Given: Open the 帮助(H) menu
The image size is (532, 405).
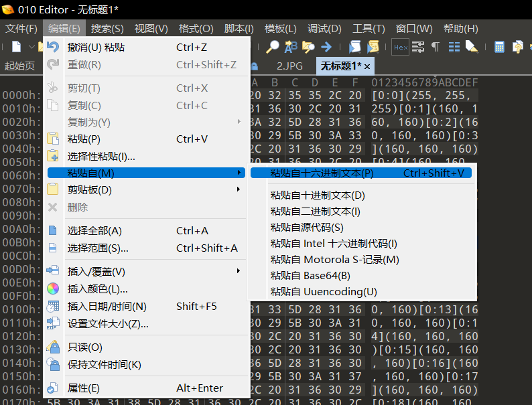Looking at the screenshot, I should point(461,29).
